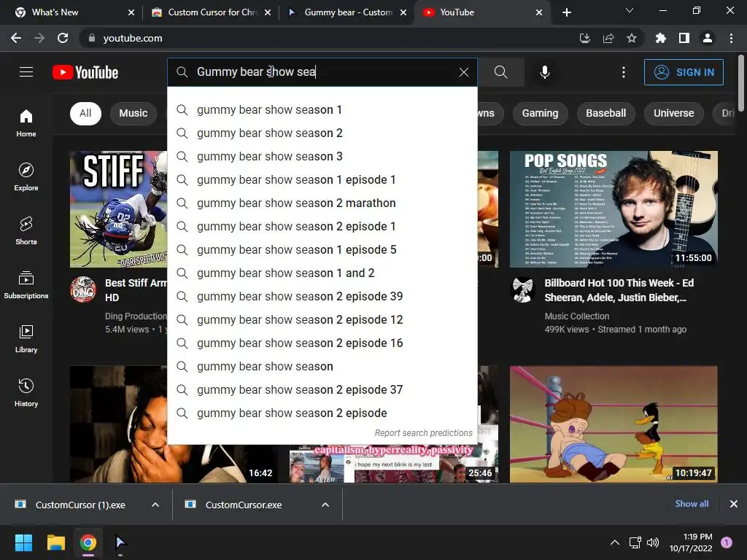Image resolution: width=747 pixels, height=560 pixels.
Task: Choose suggestion gummy bear show season 1
Action: [322, 110]
